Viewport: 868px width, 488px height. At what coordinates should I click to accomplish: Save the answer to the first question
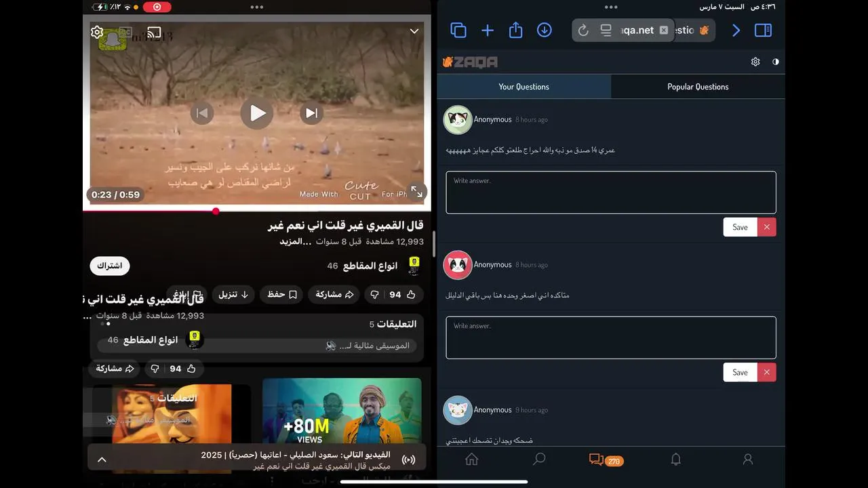(x=740, y=227)
